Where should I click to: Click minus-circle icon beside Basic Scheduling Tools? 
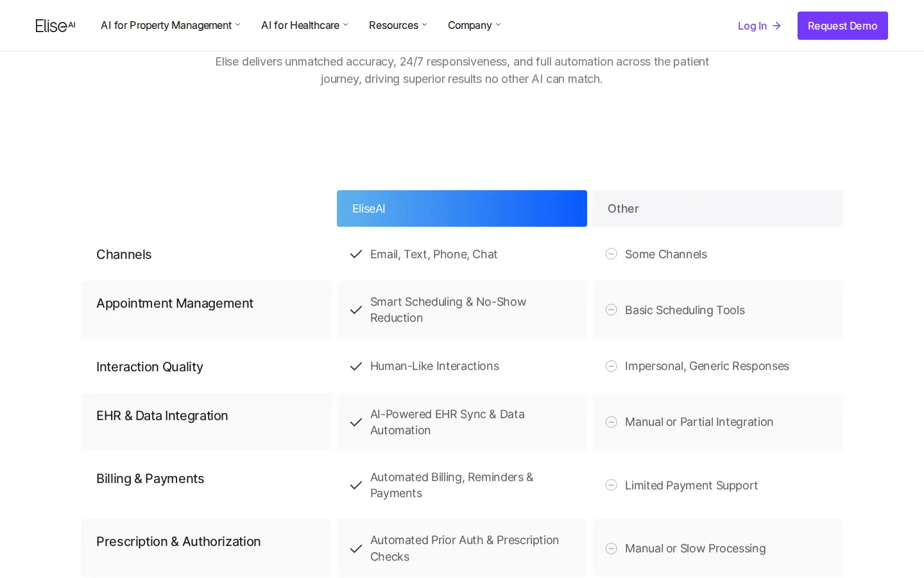(612, 310)
